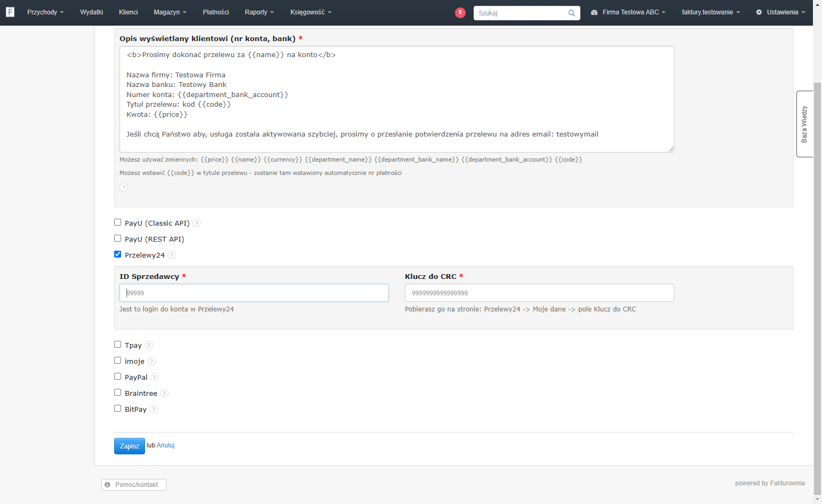822x504 pixels.
Task: Enable the Braintree checkbox
Action: click(x=118, y=393)
